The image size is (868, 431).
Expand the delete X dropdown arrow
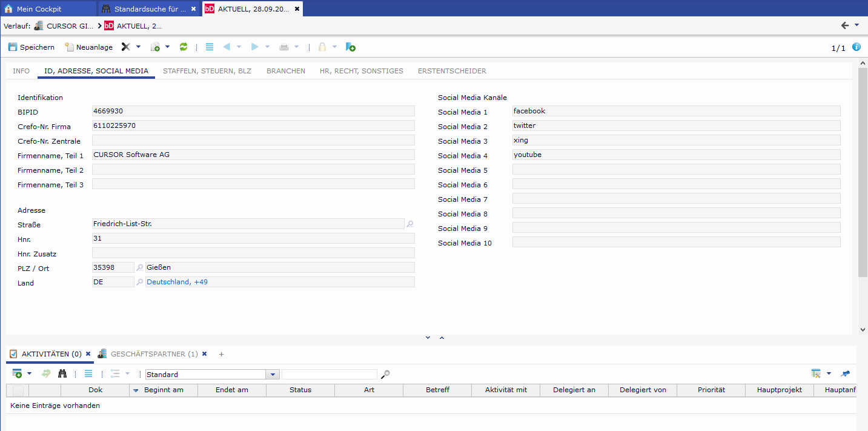138,47
